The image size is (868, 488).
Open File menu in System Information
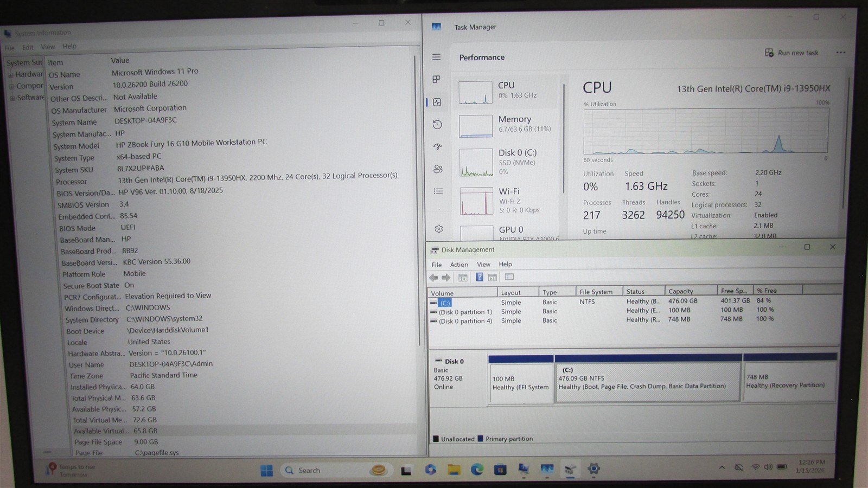[x=10, y=48]
